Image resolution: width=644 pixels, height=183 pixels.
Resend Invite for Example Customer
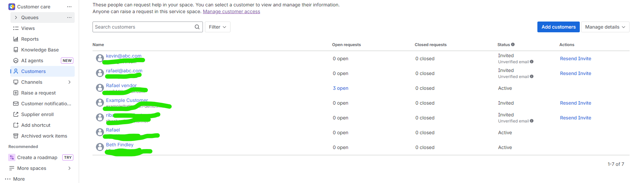575,103
